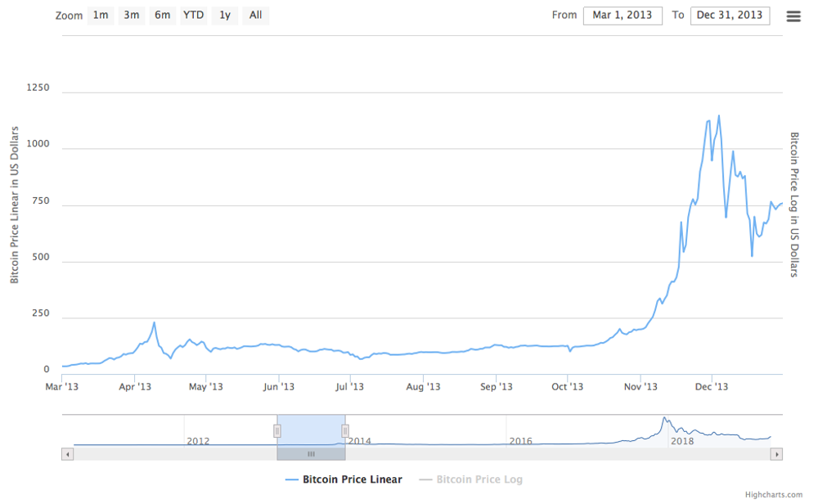The height and width of the screenshot is (504, 818).
Task: Toggle Bitcoin Price Log series in legend
Action: [471, 479]
